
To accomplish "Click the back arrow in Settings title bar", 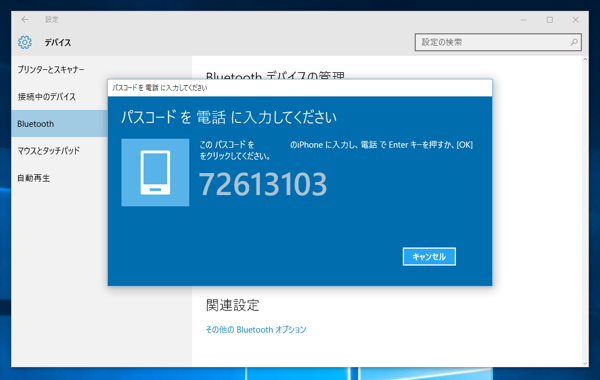I will click(25, 20).
